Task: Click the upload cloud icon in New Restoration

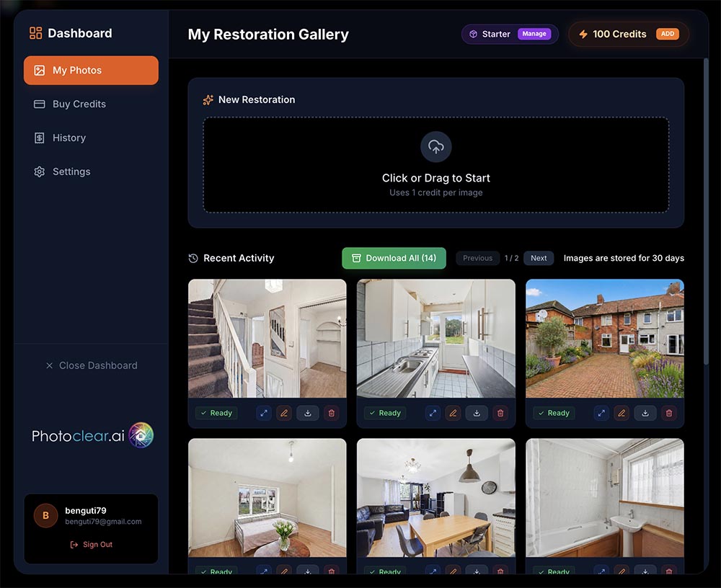Action: (435, 147)
